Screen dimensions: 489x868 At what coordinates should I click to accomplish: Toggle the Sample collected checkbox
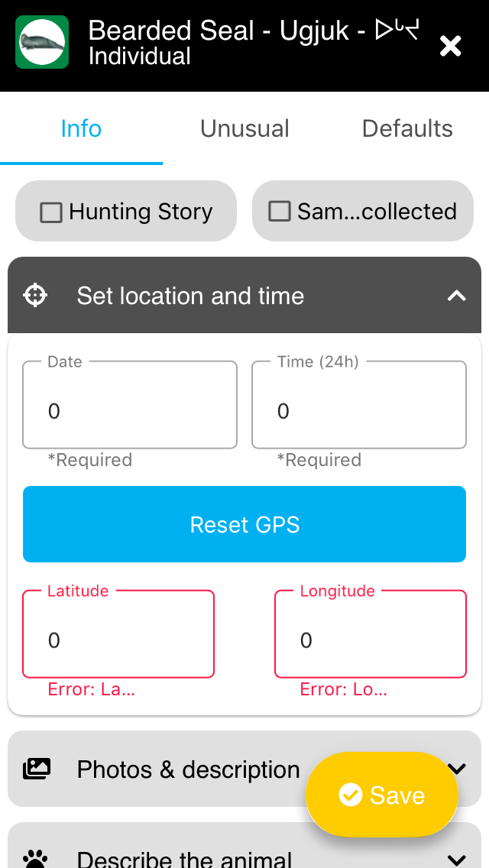point(280,212)
